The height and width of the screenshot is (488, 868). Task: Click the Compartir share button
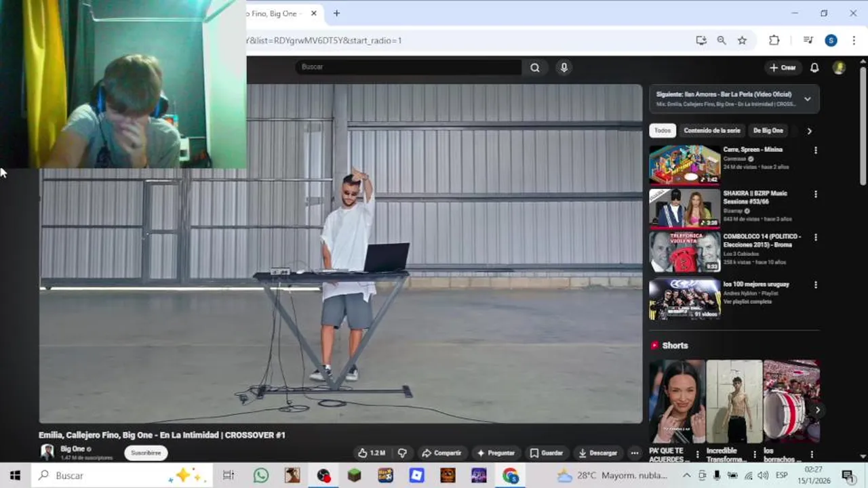pyautogui.click(x=441, y=453)
